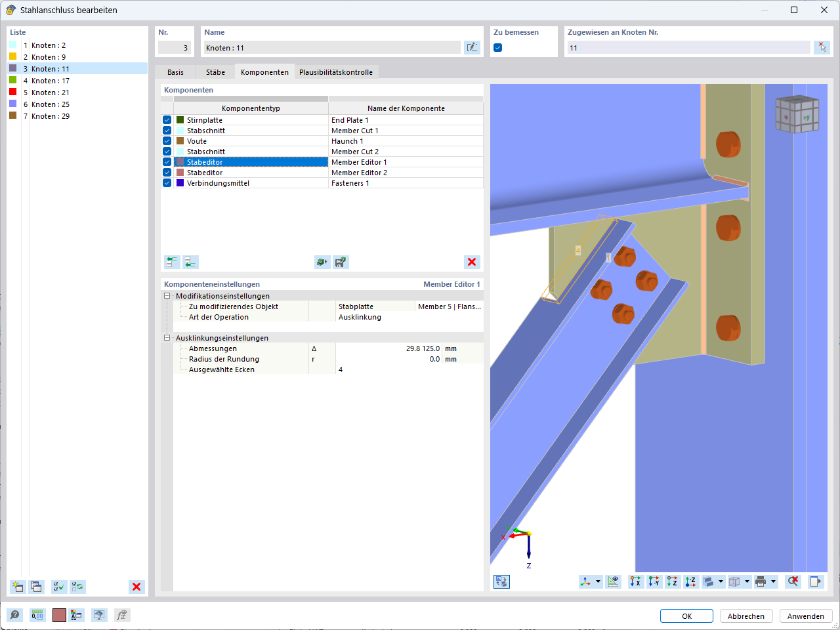840x630 pixels.
Task: Click the formula fx icon at bottom
Action: click(121, 615)
